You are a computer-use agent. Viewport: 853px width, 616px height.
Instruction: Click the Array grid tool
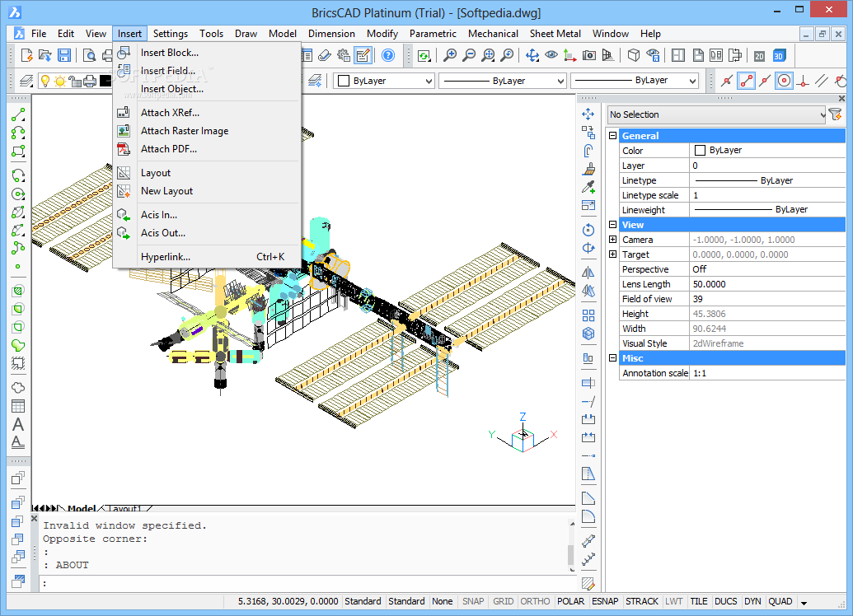588,315
